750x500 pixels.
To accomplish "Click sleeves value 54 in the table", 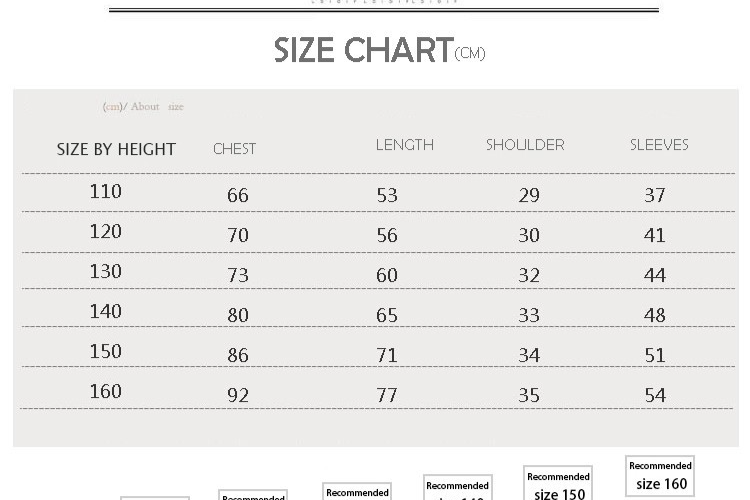I will 655,395.
